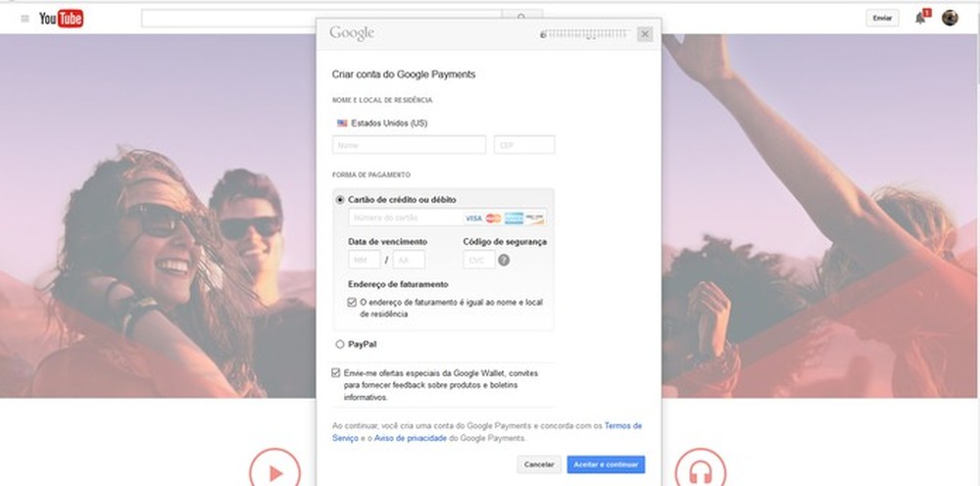Click the red headphones circle icon
Image resolution: width=980 pixels, height=486 pixels.
coord(701,471)
